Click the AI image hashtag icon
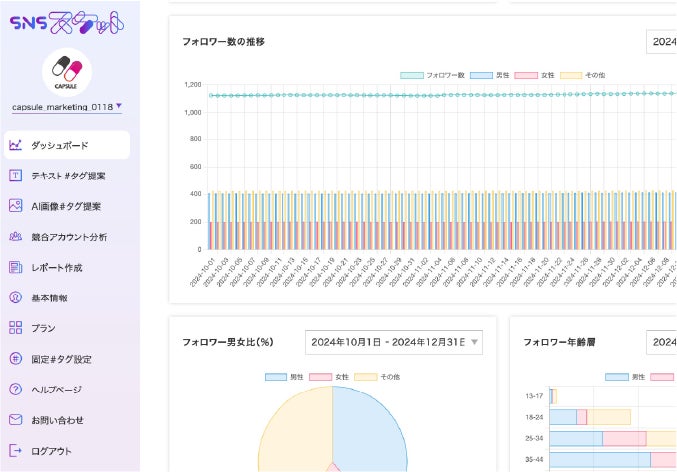 [x=16, y=206]
